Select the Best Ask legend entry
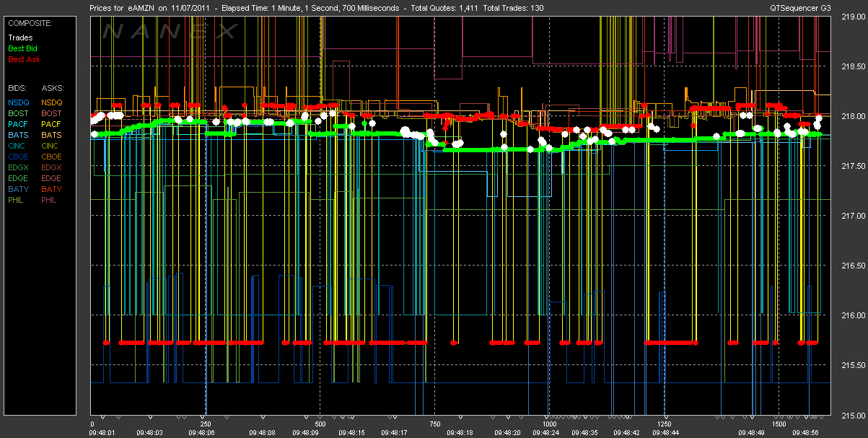 (22, 59)
